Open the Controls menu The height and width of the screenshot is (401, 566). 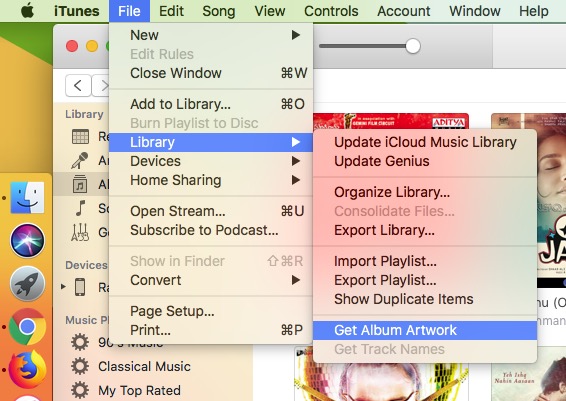point(331,11)
